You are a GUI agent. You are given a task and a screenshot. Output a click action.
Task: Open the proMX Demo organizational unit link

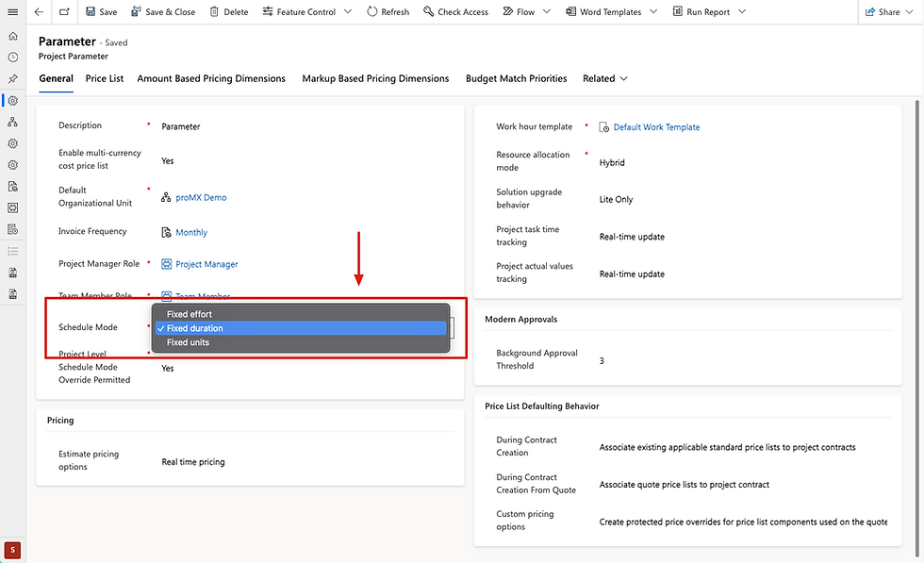[x=201, y=198]
